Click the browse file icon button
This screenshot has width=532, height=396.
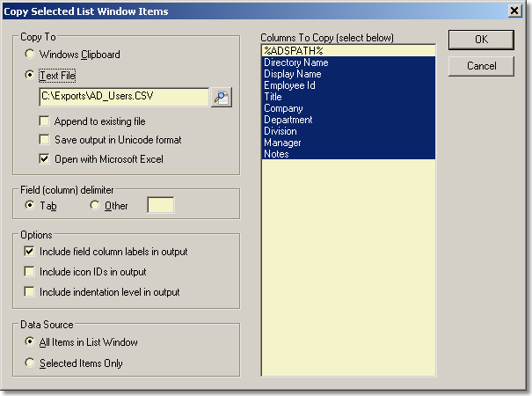pos(221,97)
